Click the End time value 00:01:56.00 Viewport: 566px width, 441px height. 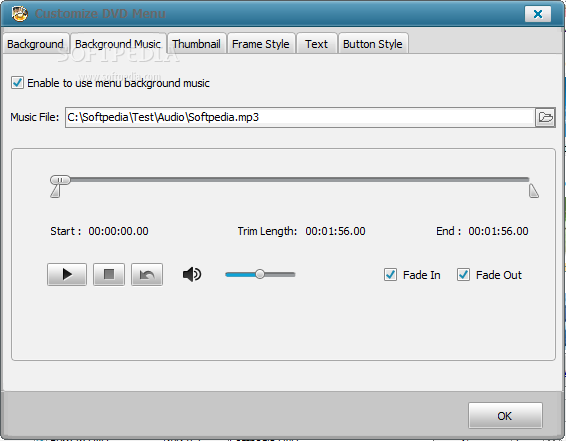498,231
